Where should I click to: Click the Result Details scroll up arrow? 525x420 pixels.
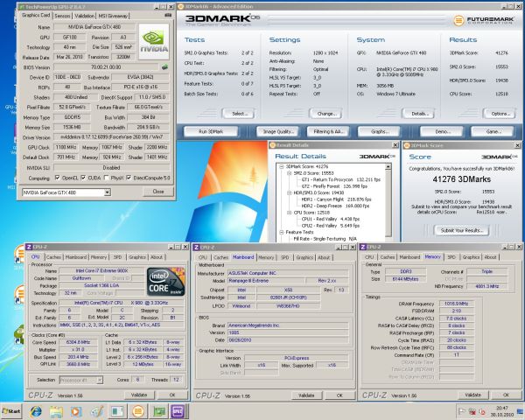point(388,166)
